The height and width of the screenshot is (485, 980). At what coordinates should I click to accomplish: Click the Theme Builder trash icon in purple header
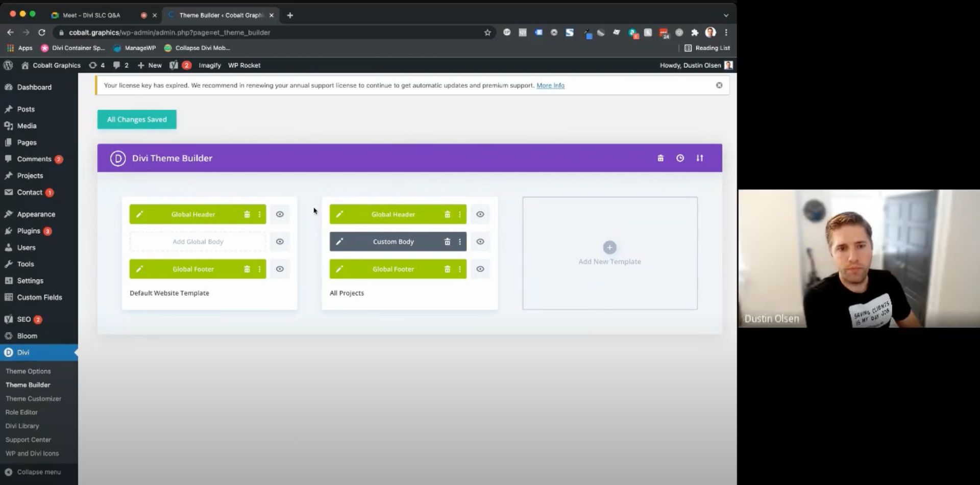click(660, 158)
